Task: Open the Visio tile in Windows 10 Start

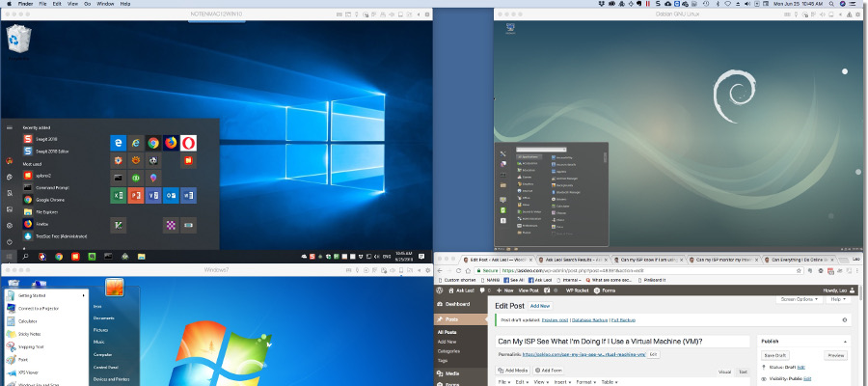Action: point(153,196)
